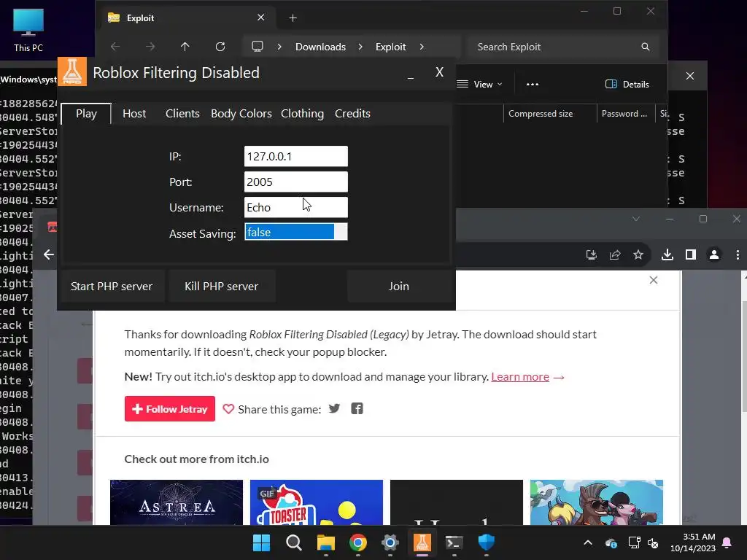Open File Explorer from the taskbar
This screenshot has width=747, height=560.
point(326,542)
